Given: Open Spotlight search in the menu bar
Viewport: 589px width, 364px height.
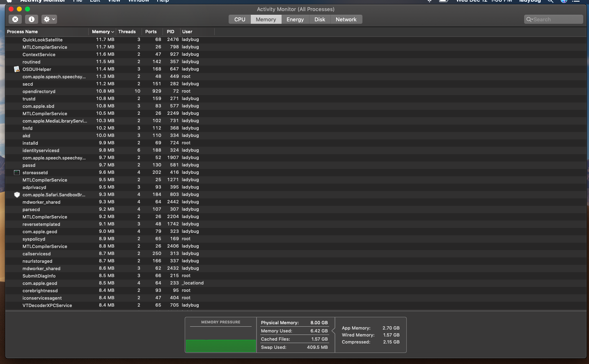Looking at the screenshot, I should coord(550,1).
